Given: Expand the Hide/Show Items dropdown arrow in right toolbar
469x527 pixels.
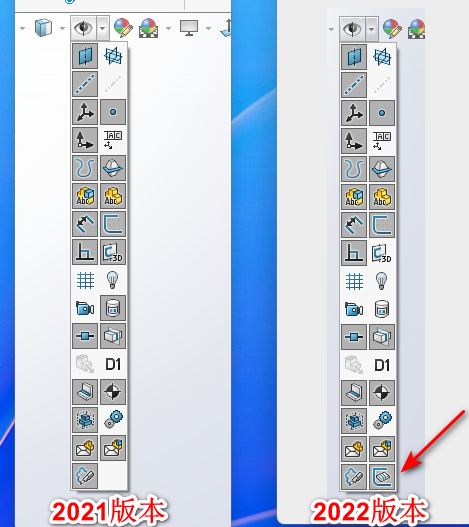Looking at the screenshot, I should [x=372, y=29].
